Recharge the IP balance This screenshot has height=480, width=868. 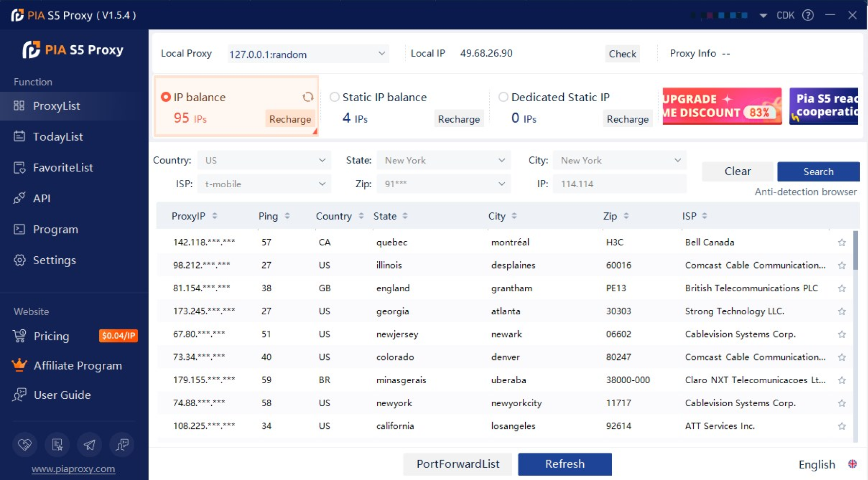(x=290, y=119)
